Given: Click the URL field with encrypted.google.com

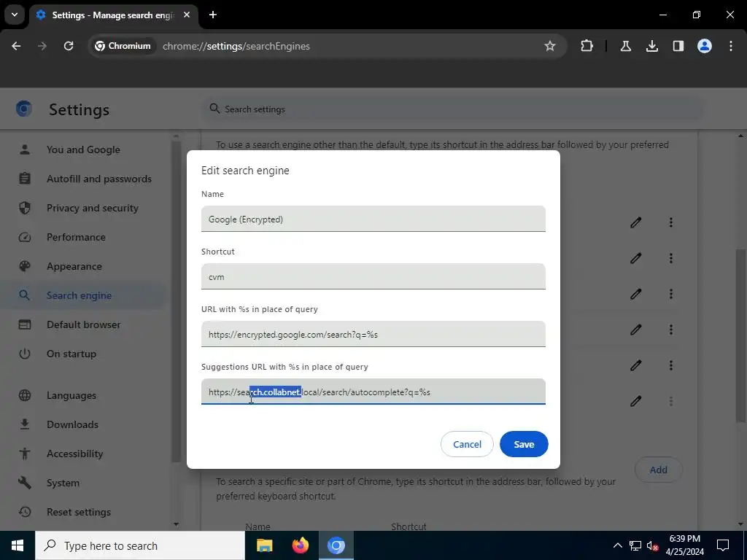Looking at the screenshot, I should click(373, 334).
